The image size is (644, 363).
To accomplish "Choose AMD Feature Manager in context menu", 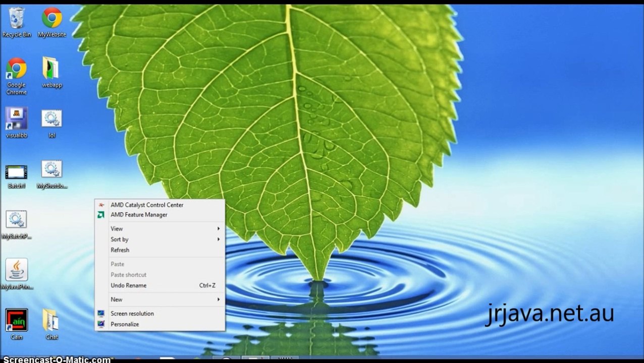I will tap(159, 215).
